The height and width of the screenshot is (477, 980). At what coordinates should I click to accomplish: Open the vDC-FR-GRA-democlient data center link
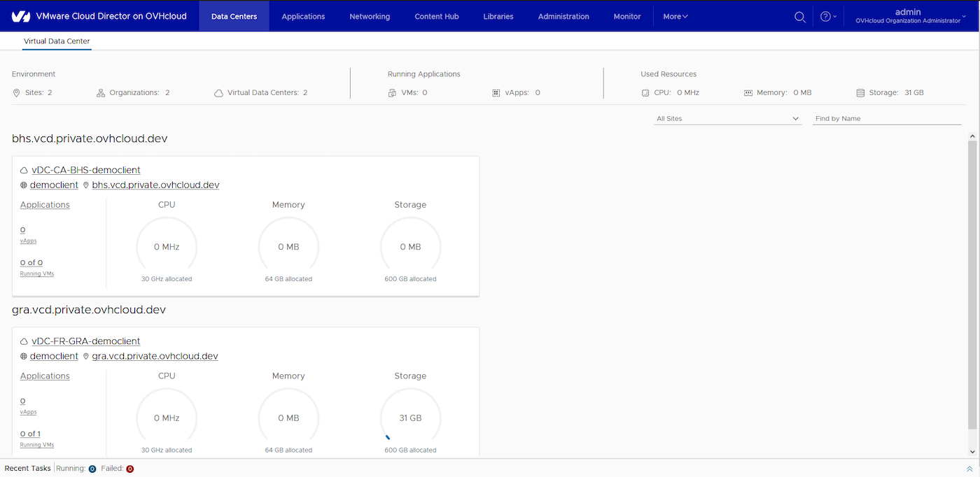click(85, 341)
